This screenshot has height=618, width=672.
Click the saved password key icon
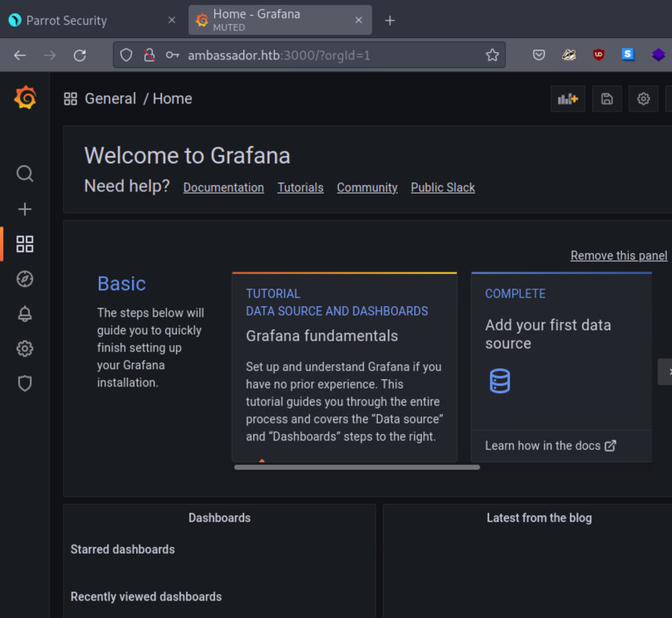172,55
